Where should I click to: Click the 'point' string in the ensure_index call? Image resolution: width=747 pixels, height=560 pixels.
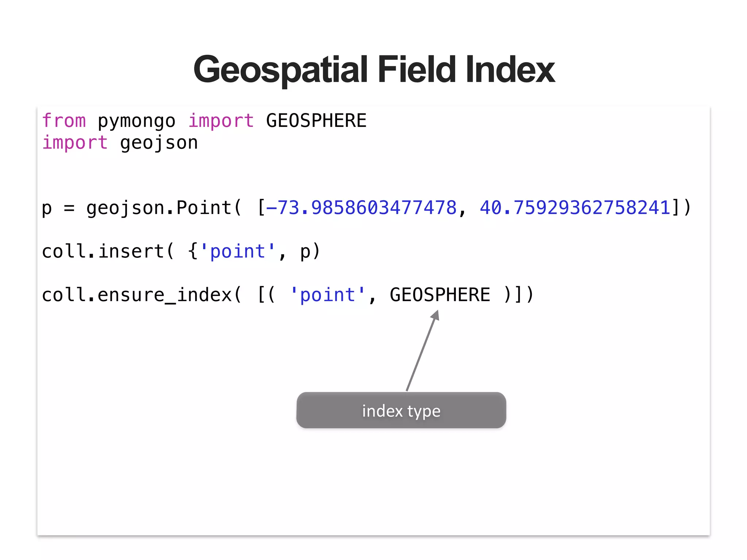pos(327,295)
